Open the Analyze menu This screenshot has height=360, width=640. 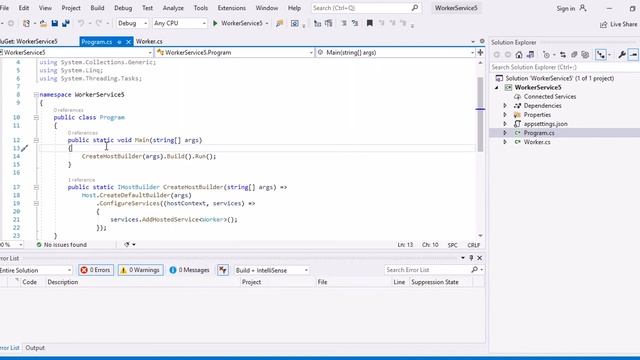click(173, 8)
